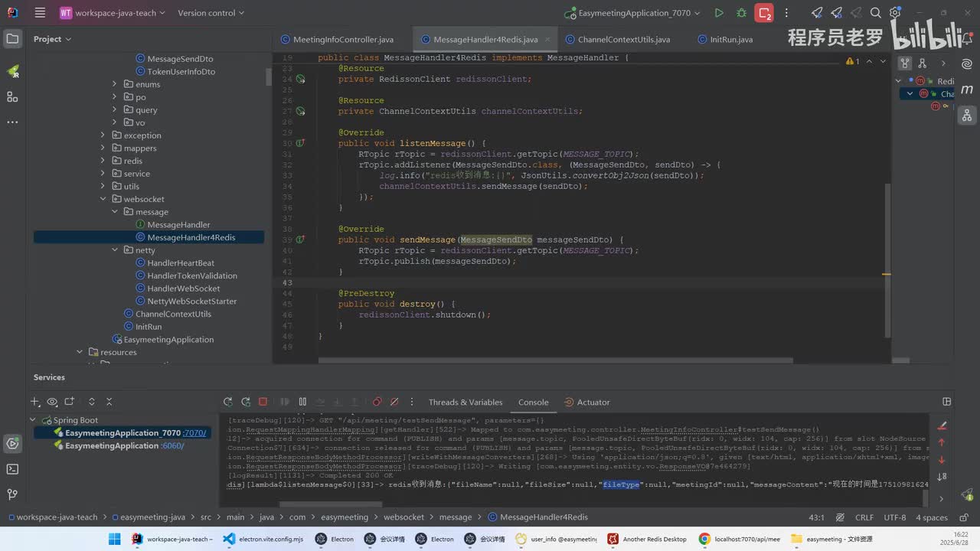Screen dimensions: 980x551
Task: Toggle the Services view options eye icon
Action: (x=52, y=402)
